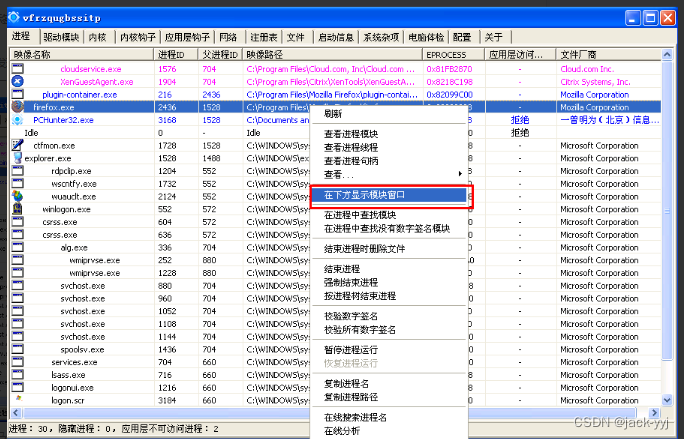Sort by EPROCESS column header

454,55
